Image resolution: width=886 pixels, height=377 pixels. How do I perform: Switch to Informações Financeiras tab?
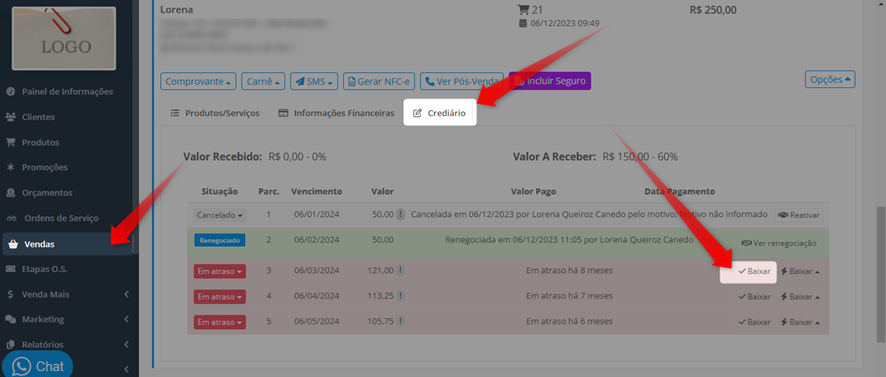[336, 113]
